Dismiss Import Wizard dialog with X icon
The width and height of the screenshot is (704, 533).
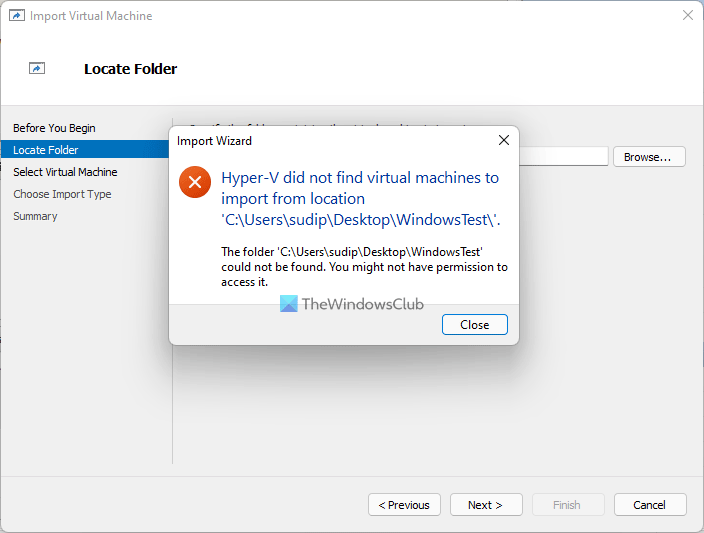click(504, 140)
